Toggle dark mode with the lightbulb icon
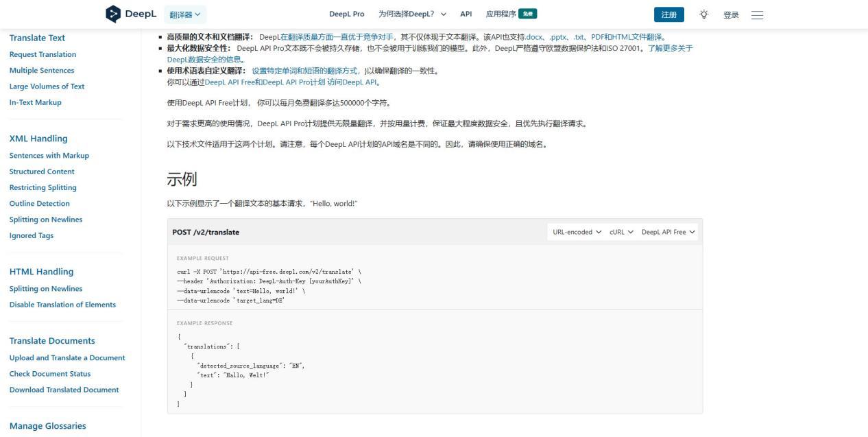868x437 pixels. (703, 14)
